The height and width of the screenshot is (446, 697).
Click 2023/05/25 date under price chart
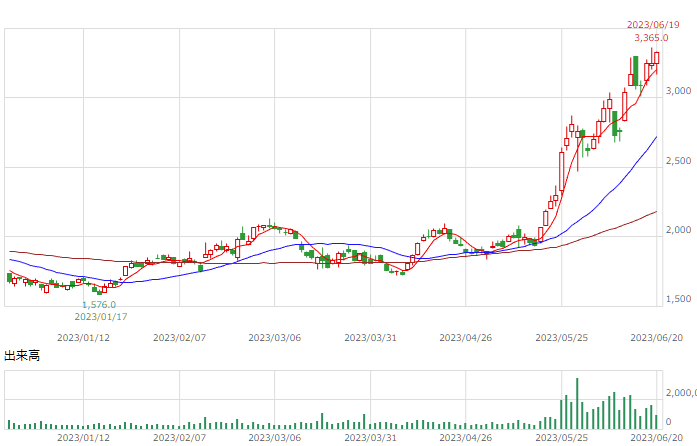coord(561,338)
